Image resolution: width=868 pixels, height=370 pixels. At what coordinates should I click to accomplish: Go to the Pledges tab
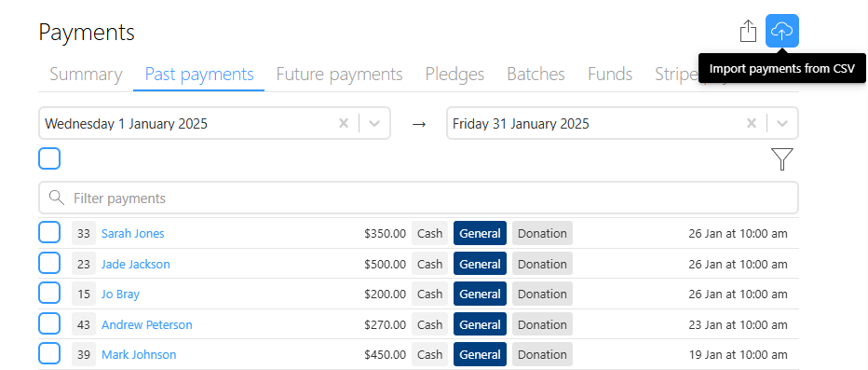click(454, 75)
